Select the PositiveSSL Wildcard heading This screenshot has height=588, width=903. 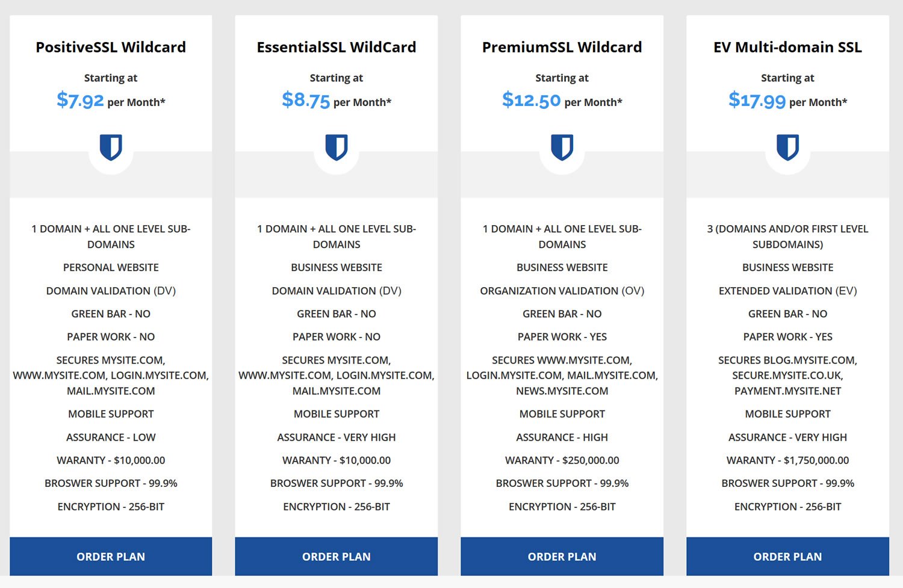click(111, 47)
